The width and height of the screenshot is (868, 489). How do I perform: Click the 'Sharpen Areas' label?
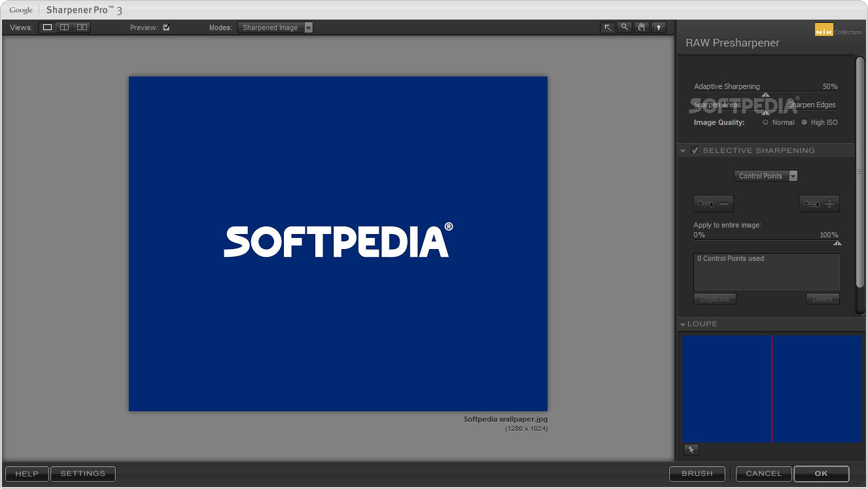coord(718,105)
